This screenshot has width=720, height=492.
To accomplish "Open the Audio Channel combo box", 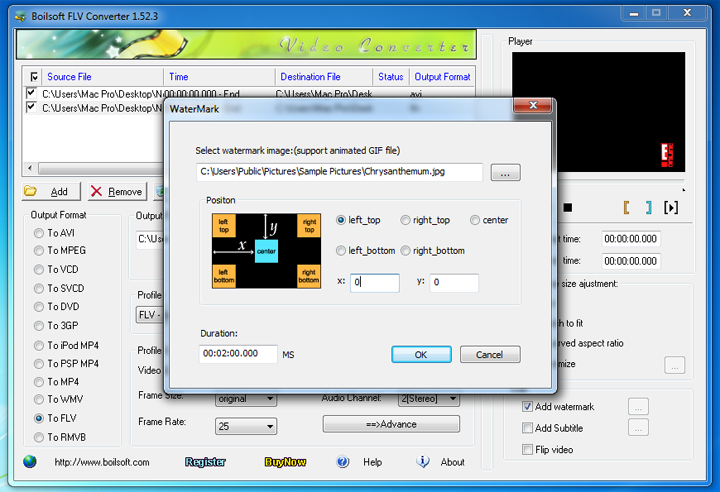I will click(428, 399).
